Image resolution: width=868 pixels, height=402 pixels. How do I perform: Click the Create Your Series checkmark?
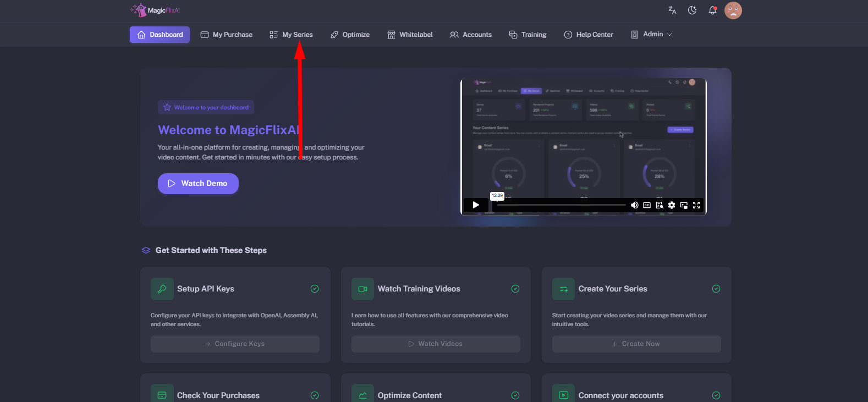pos(716,289)
